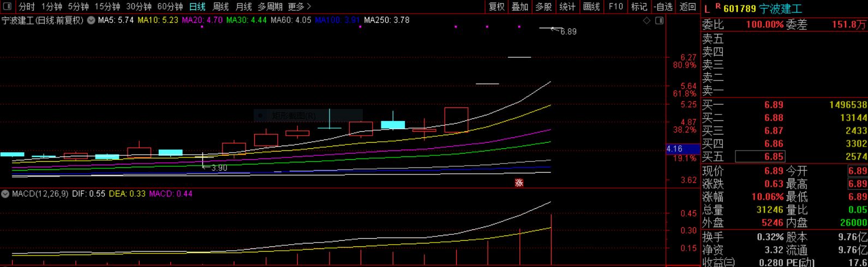The image size is (868, 267).
Task: Toggle the right info panel icon
Action: (659, 21)
